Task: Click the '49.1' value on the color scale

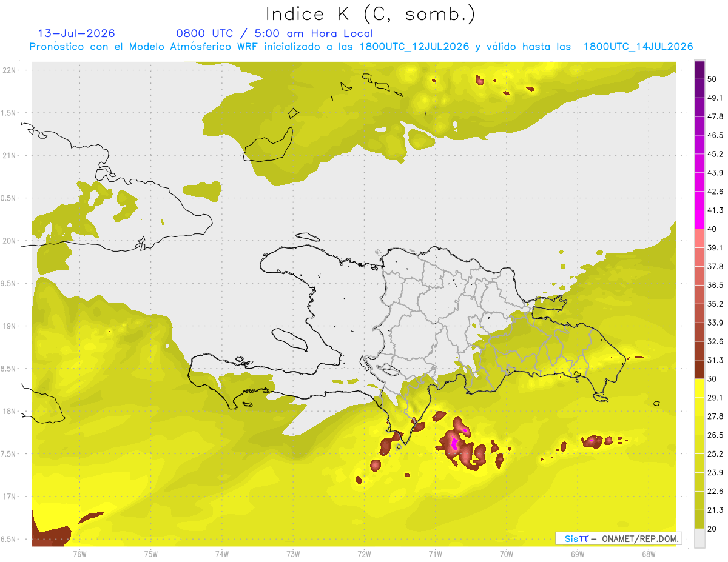Action: 715,98
